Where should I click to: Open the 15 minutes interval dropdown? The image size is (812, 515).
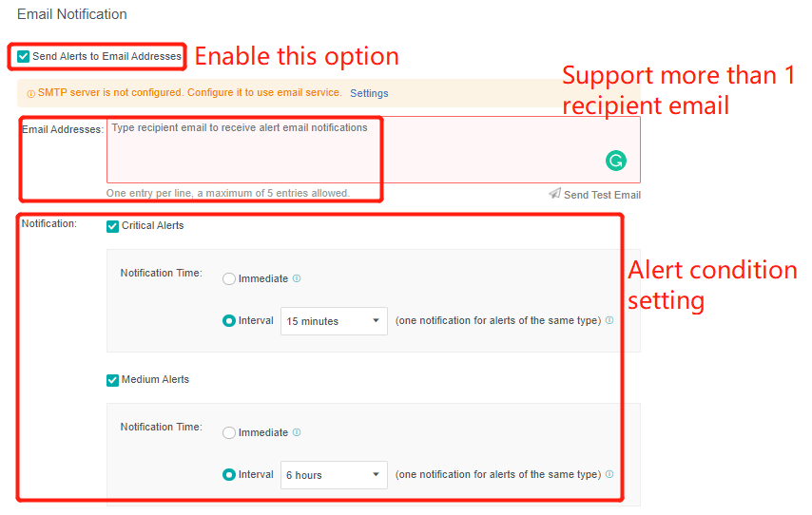point(334,321)
